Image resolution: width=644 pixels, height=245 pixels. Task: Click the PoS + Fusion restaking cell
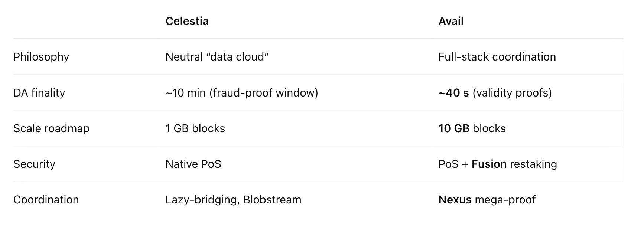tap(498, 164)
